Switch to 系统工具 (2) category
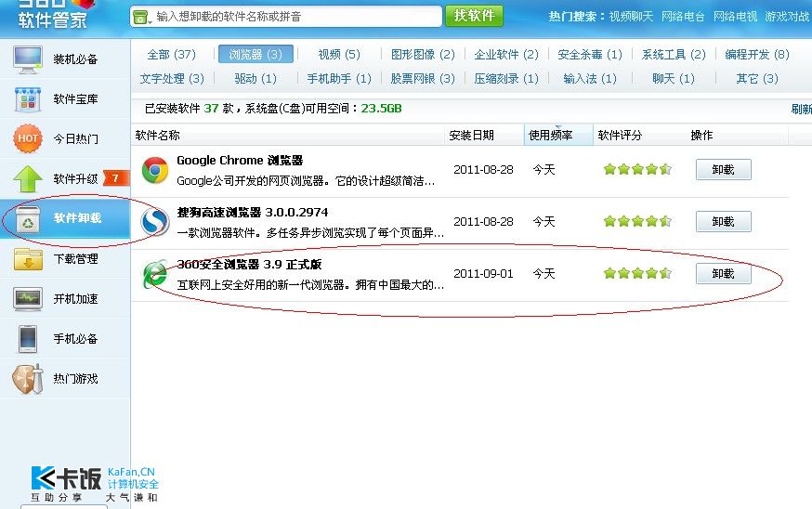The image size is (812, 509). point(674,55)
